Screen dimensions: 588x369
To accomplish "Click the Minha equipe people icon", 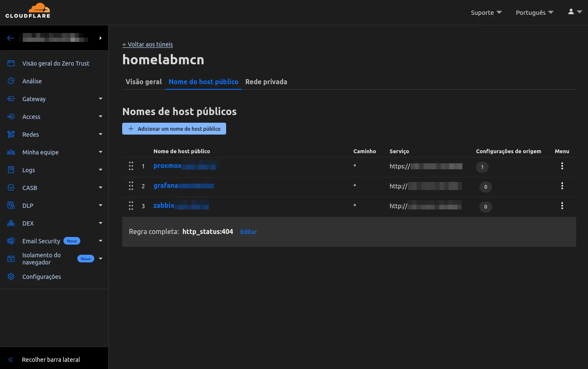I will (x=11, y=152).
